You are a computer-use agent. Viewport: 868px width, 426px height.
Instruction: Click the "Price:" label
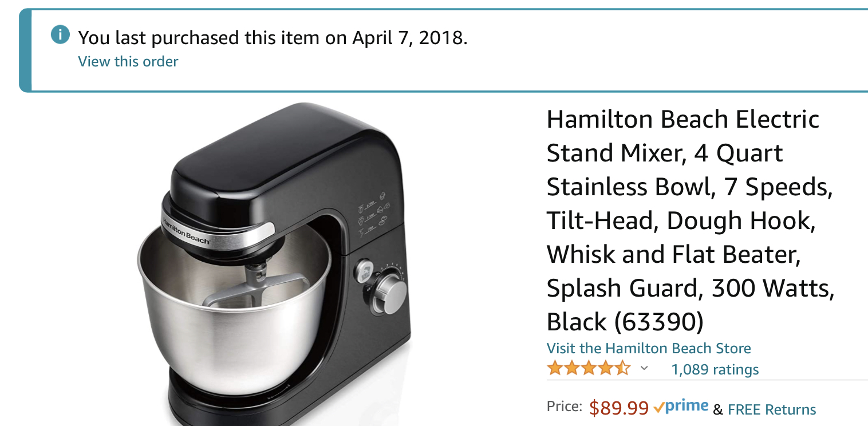click(x=564, y=407)
